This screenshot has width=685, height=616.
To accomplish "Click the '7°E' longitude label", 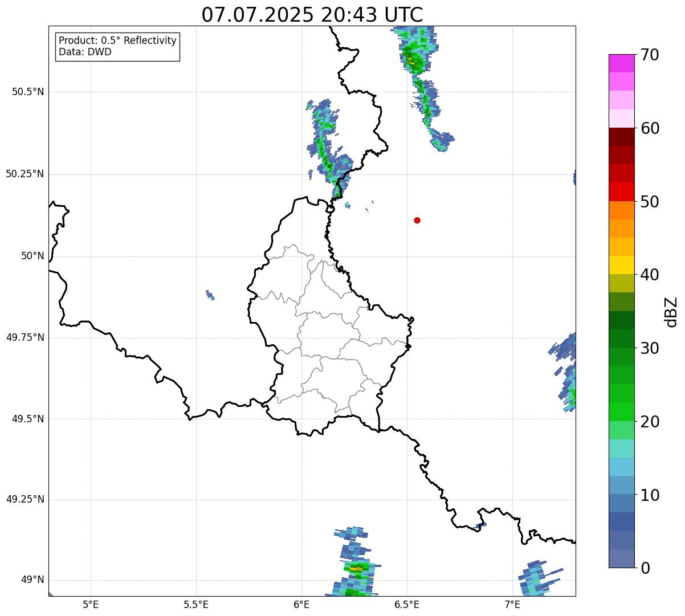I will (x=512, y=604).
